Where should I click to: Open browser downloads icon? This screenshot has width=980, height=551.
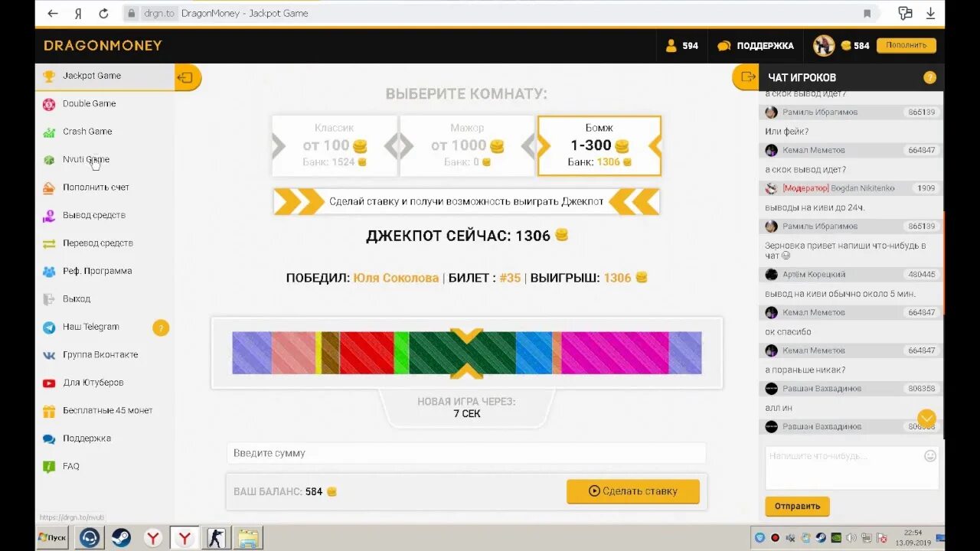(930, 14)
